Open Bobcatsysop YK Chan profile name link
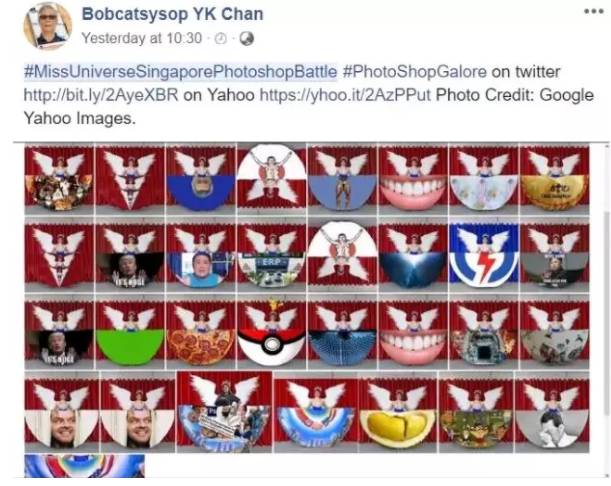Image resolution: width=611 pixels, height=486 pixels. 173,14
